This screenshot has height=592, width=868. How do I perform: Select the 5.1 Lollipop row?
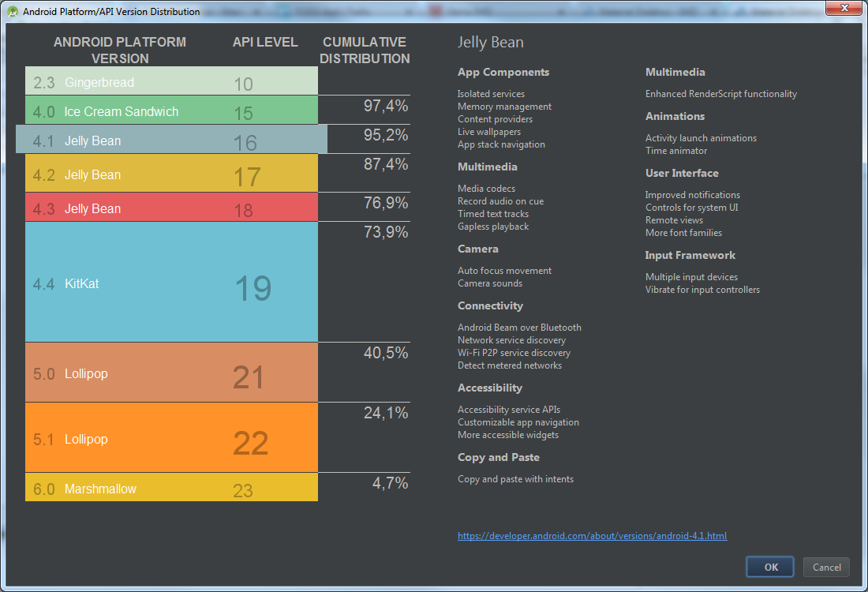point(171,437)
